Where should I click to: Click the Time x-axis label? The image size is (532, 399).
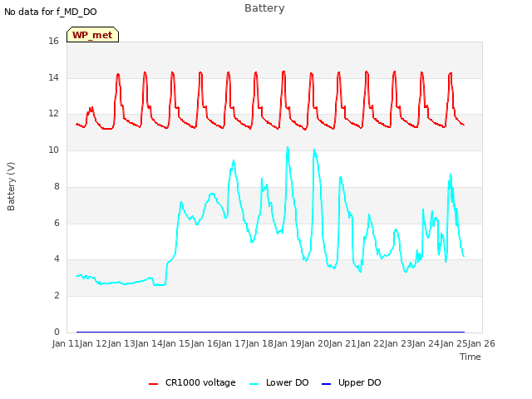point(470,357)
